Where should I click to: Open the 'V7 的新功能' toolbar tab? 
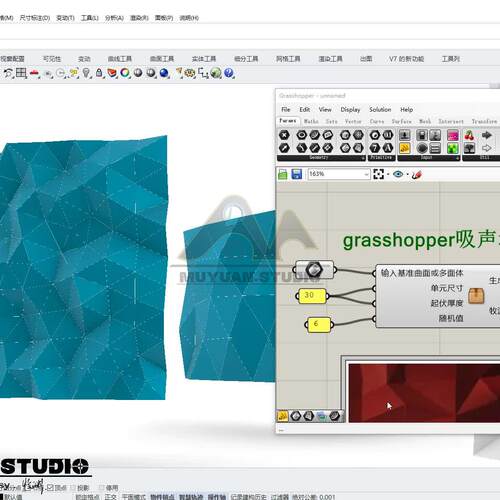point(406,59)
